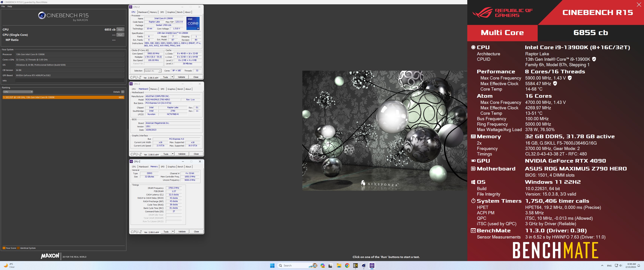Click the Intel Core i9 logo in CPU-Z
644x270 pixels.
point(193,24)
